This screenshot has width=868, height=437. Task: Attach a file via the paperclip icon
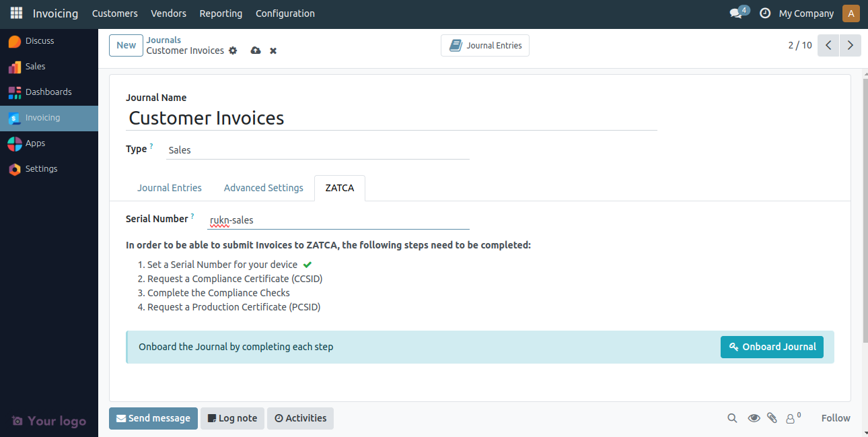[x=772, y=418]
